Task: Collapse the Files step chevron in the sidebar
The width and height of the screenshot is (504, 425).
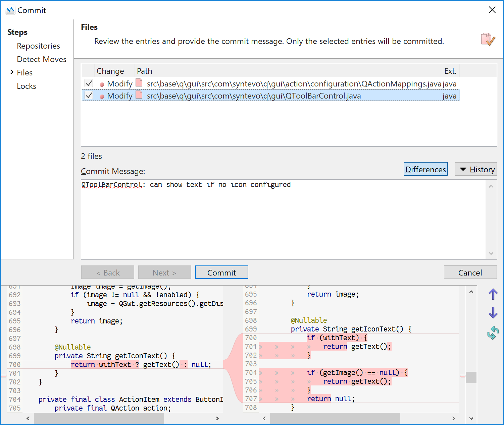Action: click(x=11, y=72)
